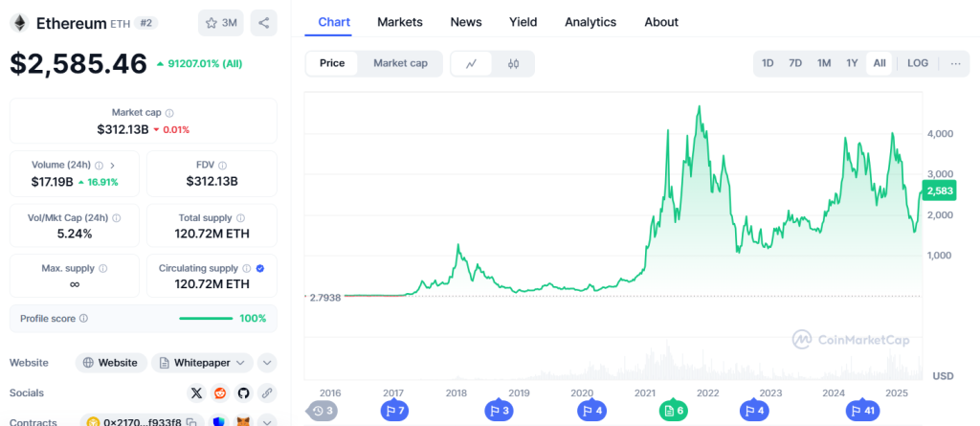
Task: Switch chart to Market cap view
Action: (x=400, y=63)
